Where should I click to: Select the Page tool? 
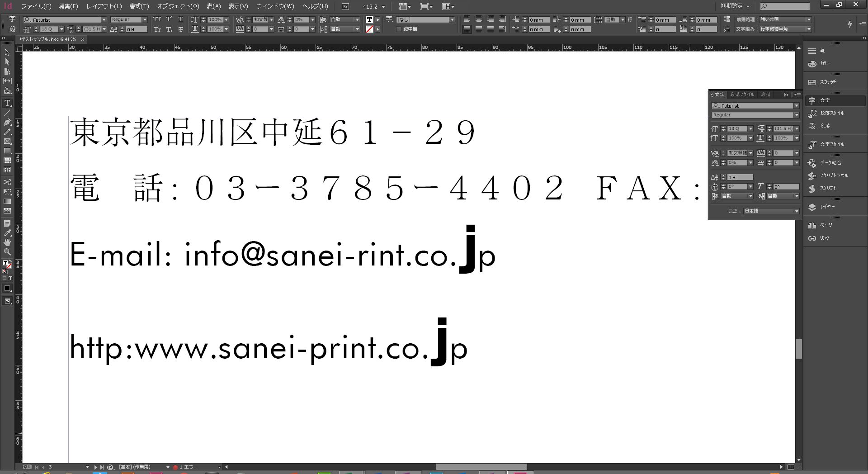(x=7, y=71)
